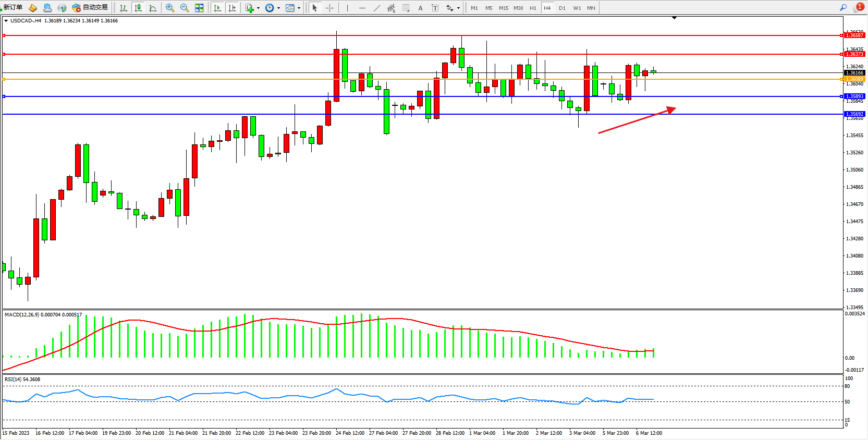Click the zoom out magnifier icon
868x440 pixels.
(184, 8)
